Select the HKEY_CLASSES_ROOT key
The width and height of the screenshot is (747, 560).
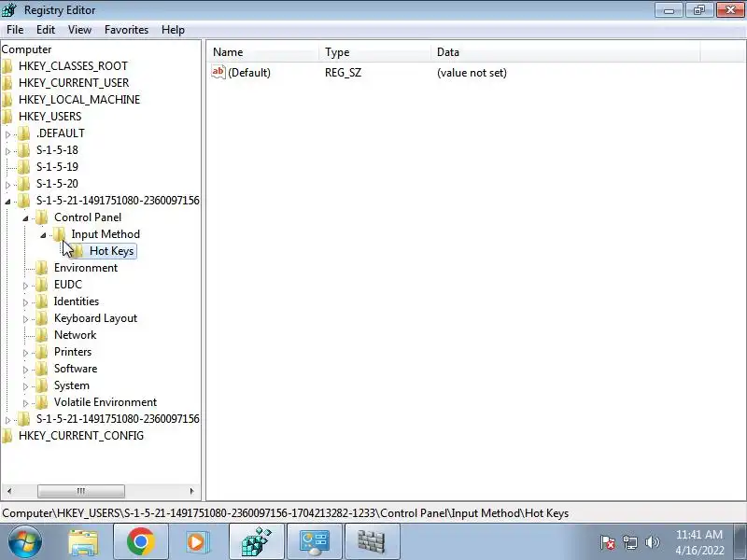coord(73,65)
